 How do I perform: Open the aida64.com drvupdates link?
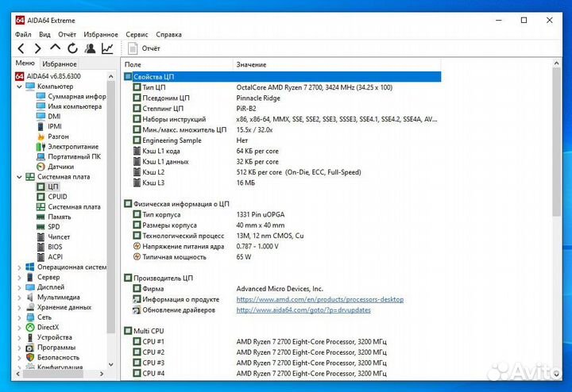pyautogui.click(x=303, y=310)
